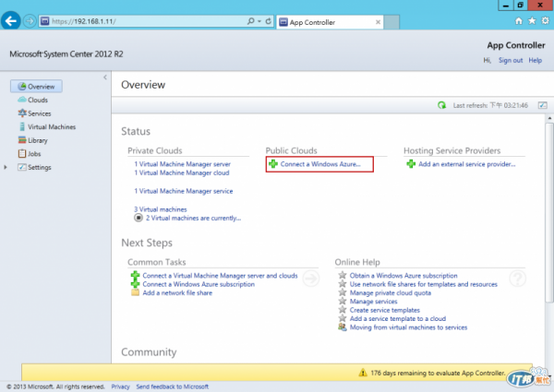Click Connect a Windows Azure link under Public Clouds
Image resolution: width=554 pixels, height=392 pixels.
click(320, 164)
